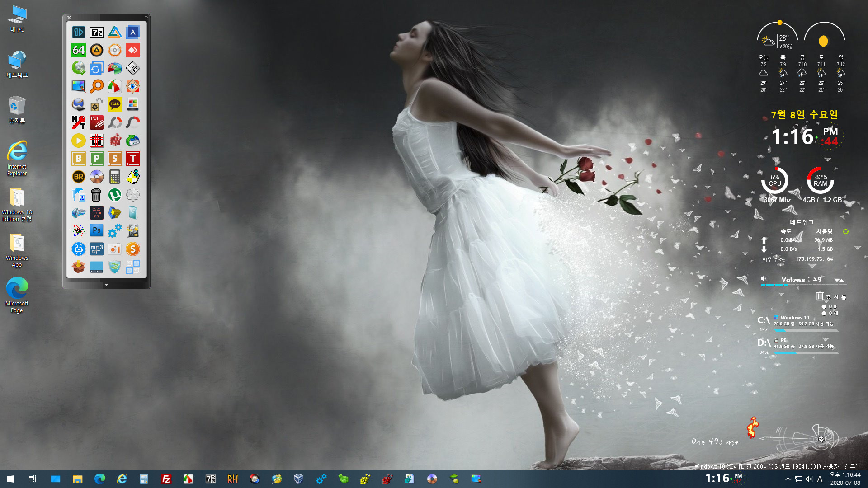Viewport: 868px width, 488px height.
Task: Open the red T square icon
Action: click(132, 159)
